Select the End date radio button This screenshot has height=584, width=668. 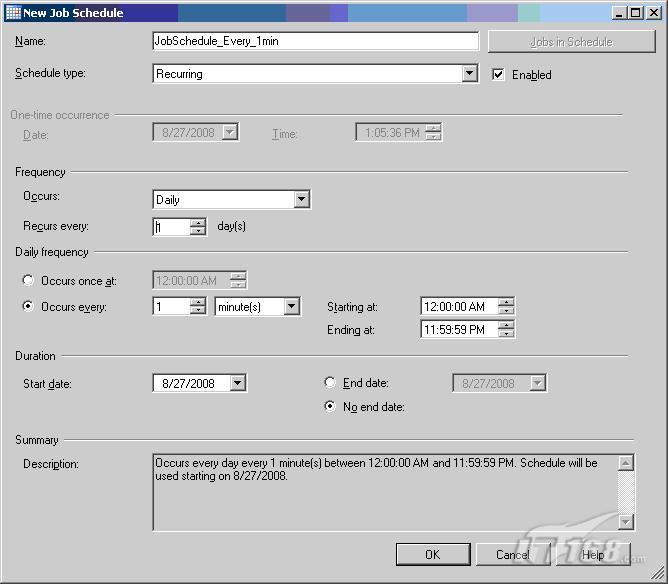(330, 383)
